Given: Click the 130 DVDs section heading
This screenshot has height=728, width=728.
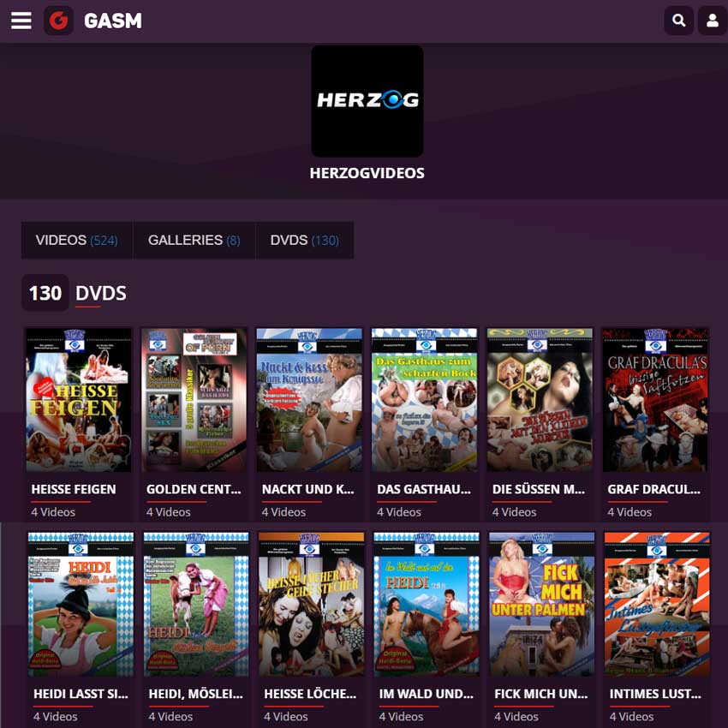Looking at the screenshot, I should [75, 293].
